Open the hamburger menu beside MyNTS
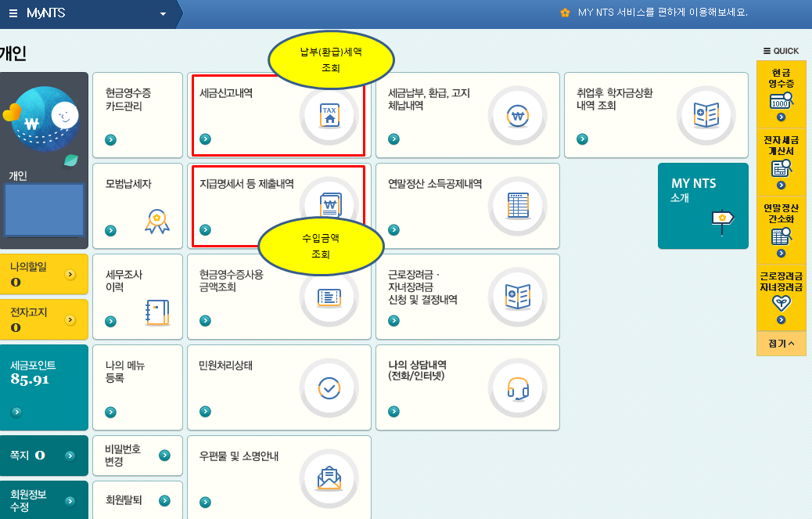This screenshot has height=519, width=812. pos(13,13)
